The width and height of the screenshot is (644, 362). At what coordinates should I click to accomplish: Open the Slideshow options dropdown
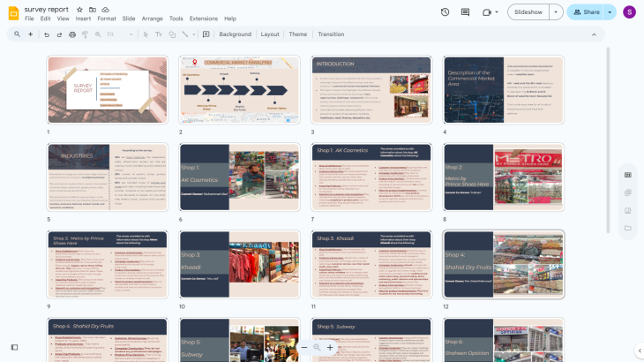point(556,12)
